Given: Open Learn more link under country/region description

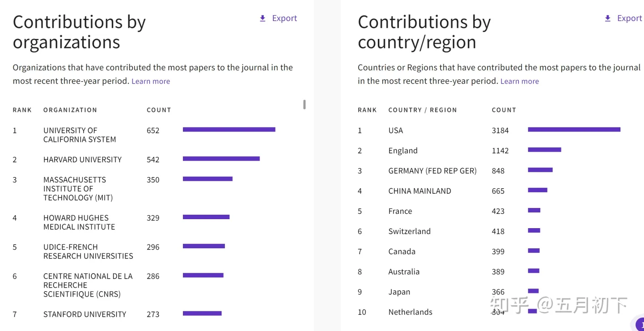Looking at the screenshot, I should tap(520, 81).
